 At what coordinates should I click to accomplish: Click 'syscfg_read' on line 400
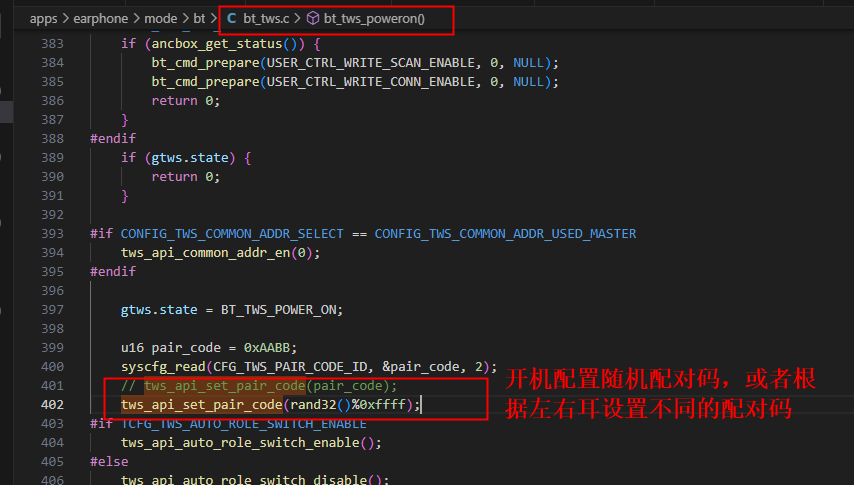click(x=163, y=367)
